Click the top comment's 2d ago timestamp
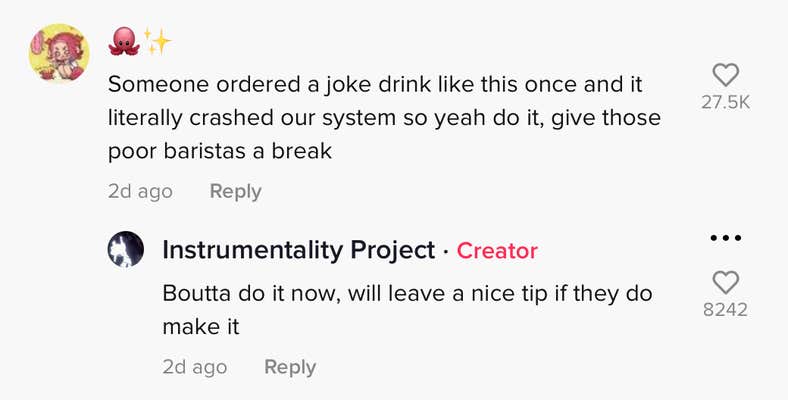 coord(140,191)
